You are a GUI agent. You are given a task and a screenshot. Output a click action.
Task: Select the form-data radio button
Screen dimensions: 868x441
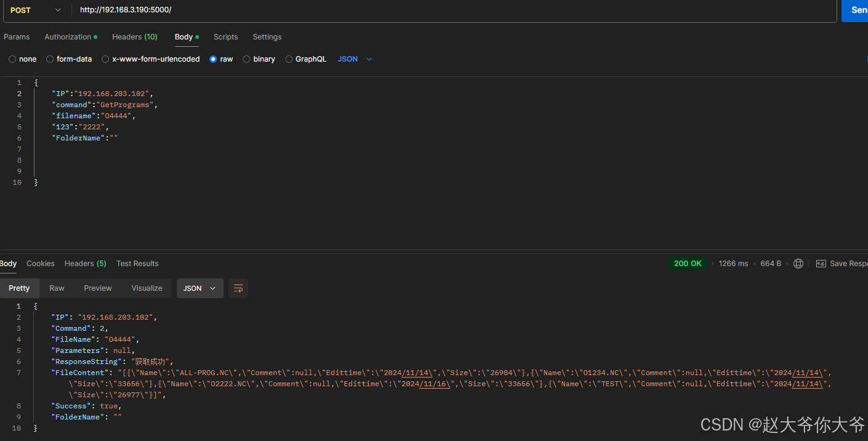click(x=50, y=59)
